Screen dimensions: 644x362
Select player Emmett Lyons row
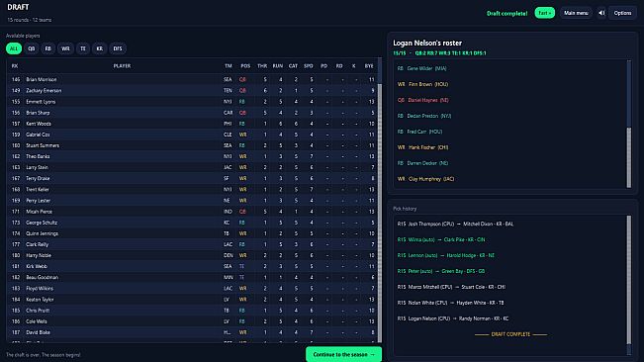pyautogui.click(x=191, y=102)
